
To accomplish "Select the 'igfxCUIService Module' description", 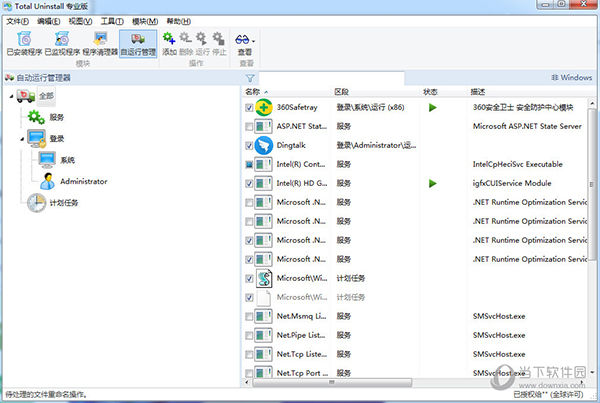I will coord(512,183).
